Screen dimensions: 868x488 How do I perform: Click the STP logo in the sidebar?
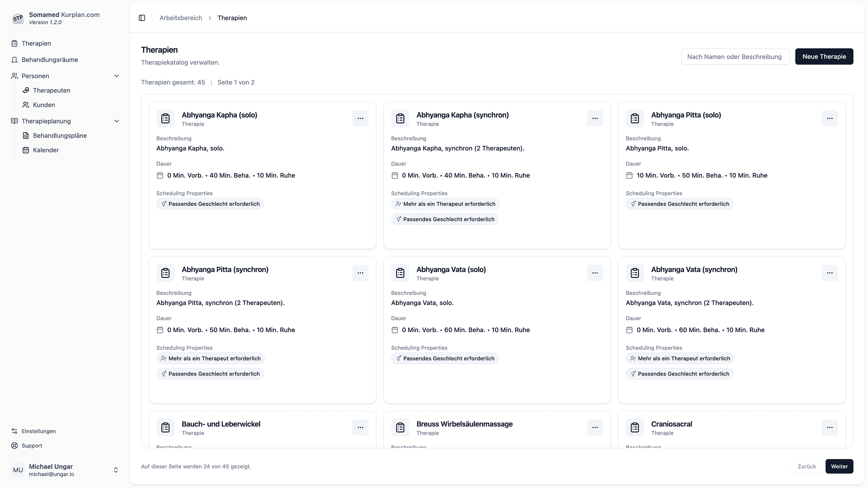(x=18, y=18)
